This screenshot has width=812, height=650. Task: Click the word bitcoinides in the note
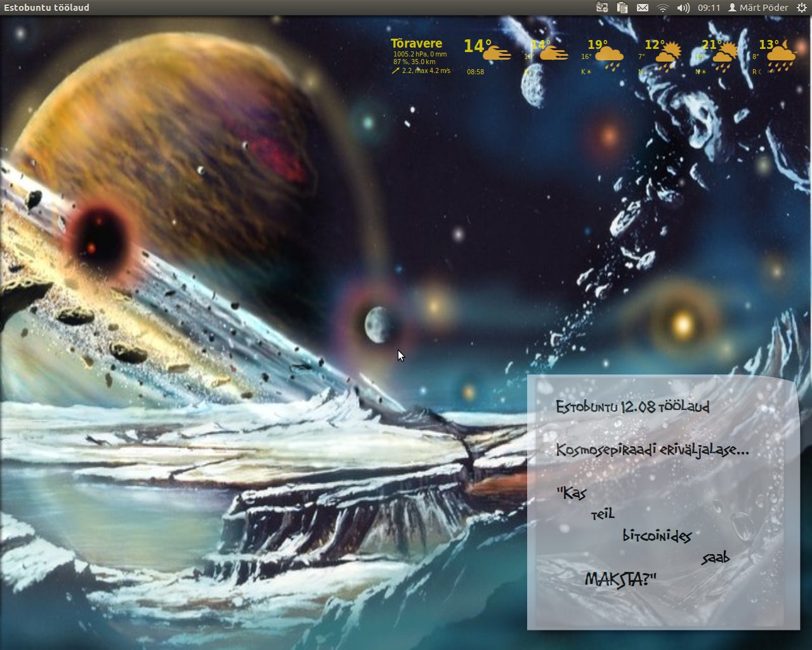[x=657, y=536]
